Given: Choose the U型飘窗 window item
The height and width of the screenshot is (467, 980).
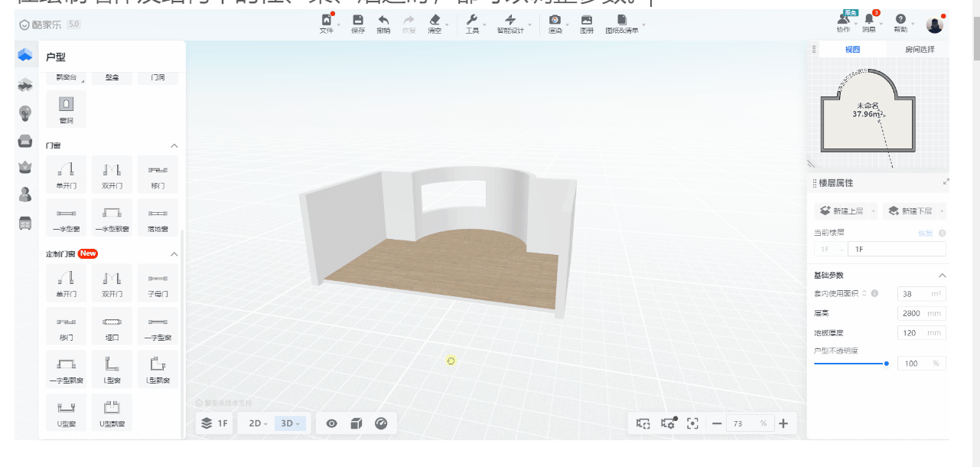Looking at the screenshot, I should pyautogui.click(x=112, y=412).
